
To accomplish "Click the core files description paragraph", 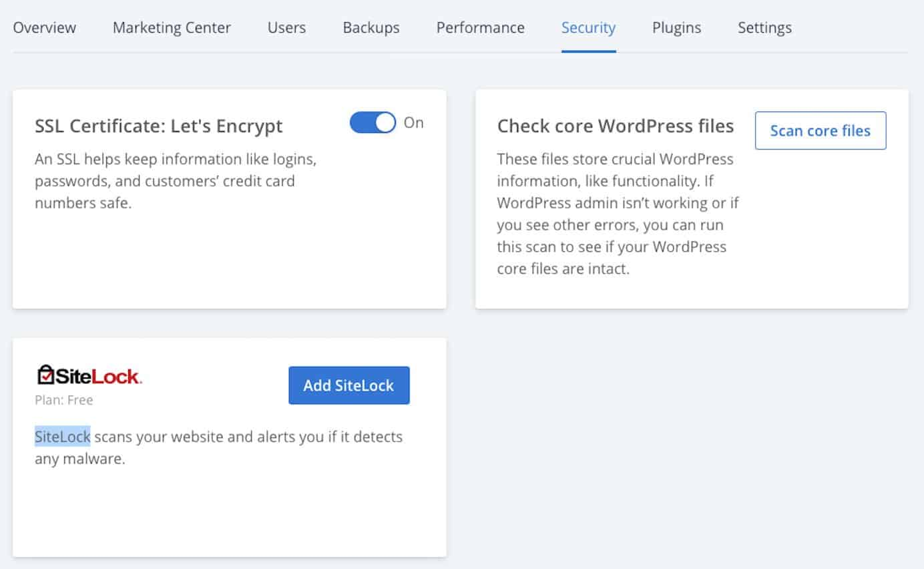I will [618, 214].
